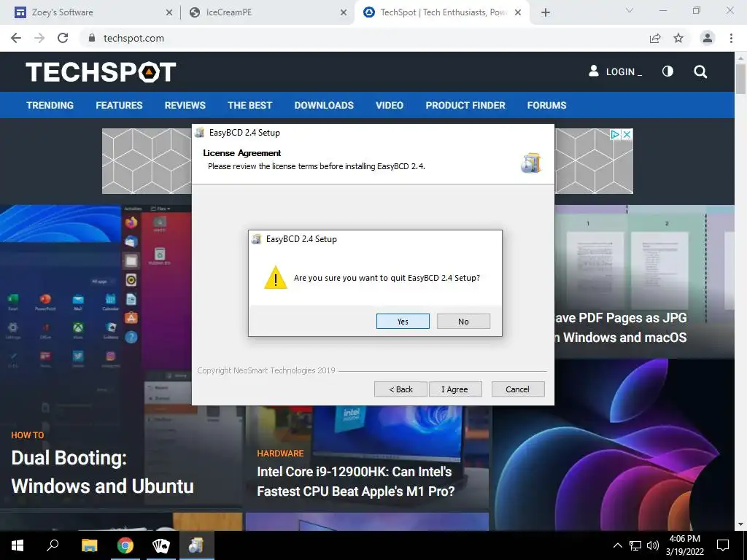This screenshot has height=560, width=747.
Task: Click the Back button in EasyBCD setup
Action: click(x=400, y=389)
